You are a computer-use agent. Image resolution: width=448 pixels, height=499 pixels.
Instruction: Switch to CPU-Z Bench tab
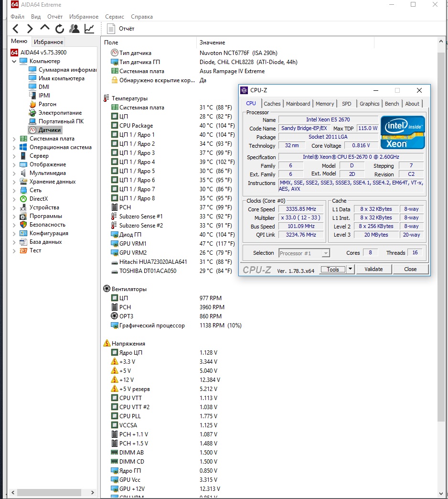[392, 104]
